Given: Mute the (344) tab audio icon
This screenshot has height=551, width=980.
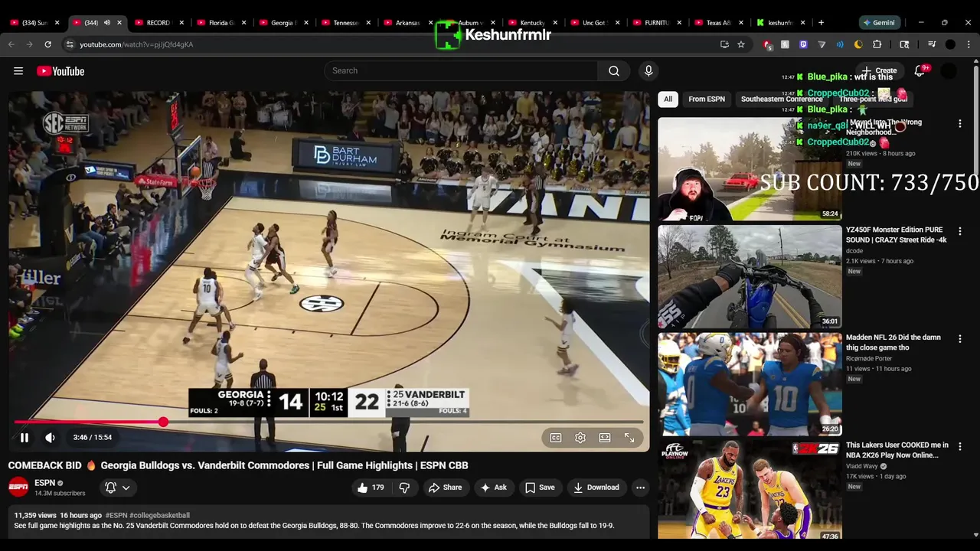Looking at the screenshot, I should coord(107,23).
